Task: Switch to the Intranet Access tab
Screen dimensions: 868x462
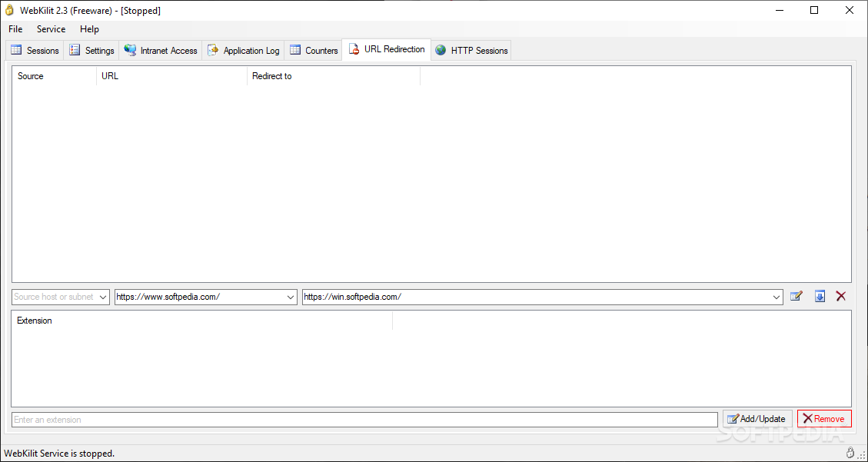Action: tap(161, 50)
